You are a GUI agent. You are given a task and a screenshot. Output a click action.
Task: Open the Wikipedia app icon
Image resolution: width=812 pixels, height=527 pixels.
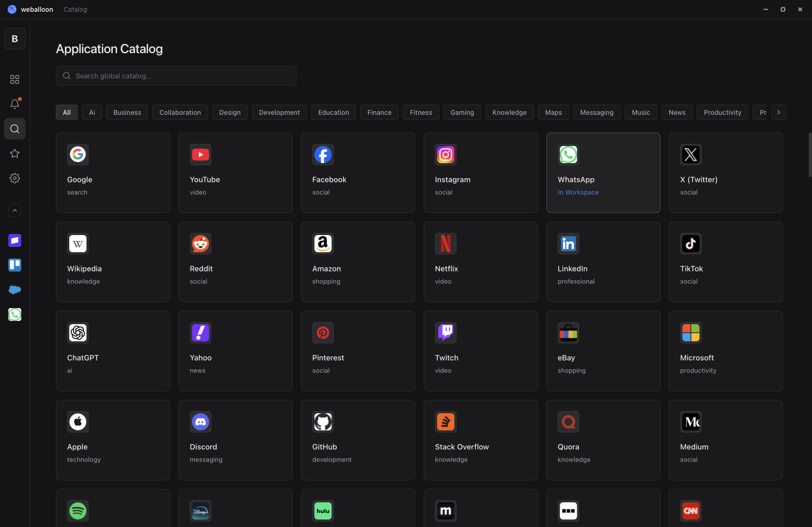pos(78,244)
